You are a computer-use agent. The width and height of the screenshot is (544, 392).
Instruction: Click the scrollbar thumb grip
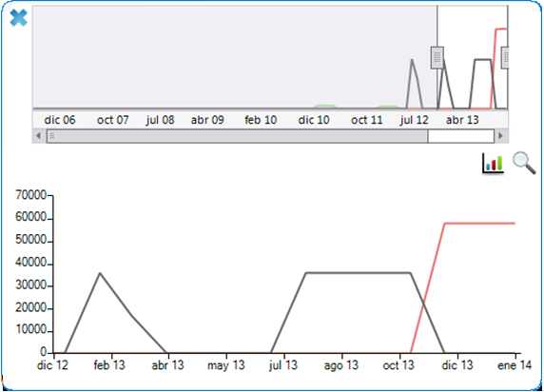tap(52, 136)
